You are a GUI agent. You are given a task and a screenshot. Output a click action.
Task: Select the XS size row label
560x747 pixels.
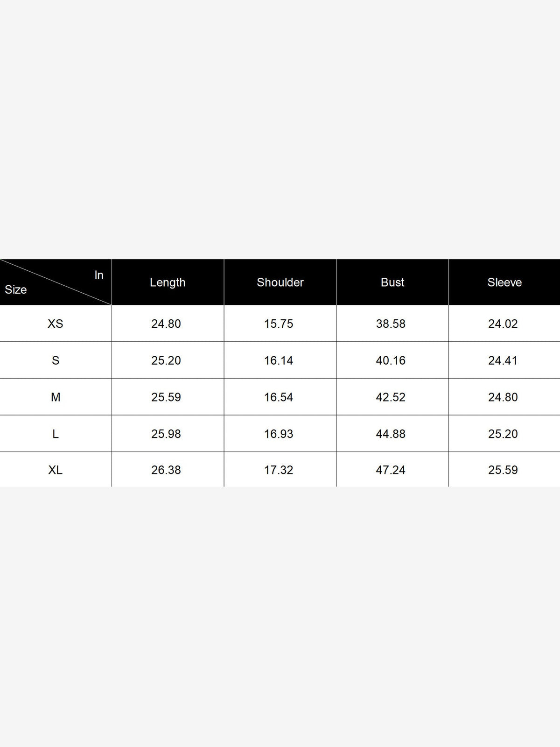coord(56,324)
